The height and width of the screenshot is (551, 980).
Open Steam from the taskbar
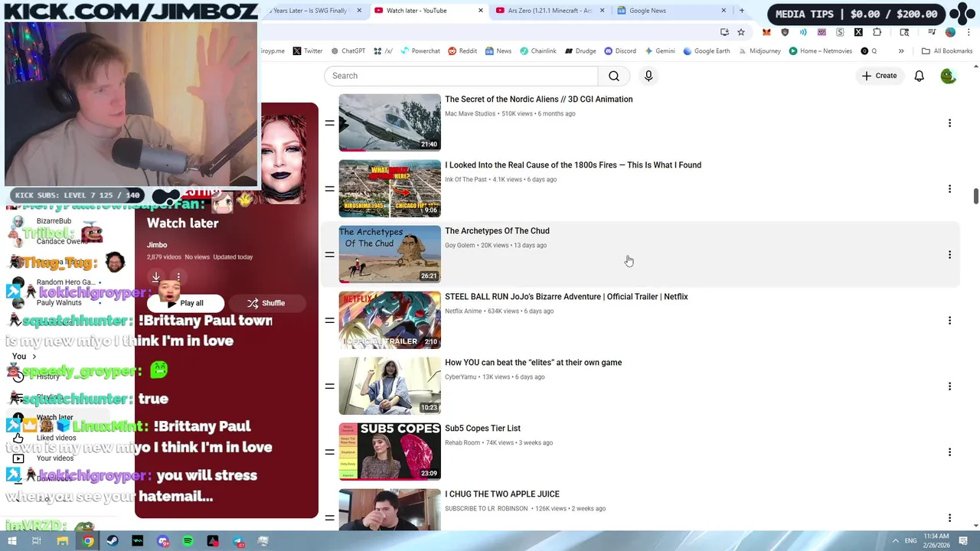[113, 541]
